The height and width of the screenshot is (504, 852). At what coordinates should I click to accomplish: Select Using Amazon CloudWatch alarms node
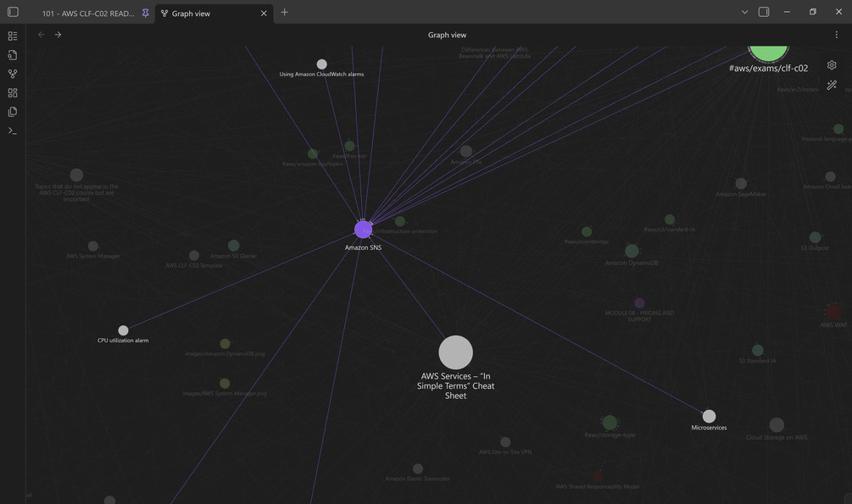point(321,64)
